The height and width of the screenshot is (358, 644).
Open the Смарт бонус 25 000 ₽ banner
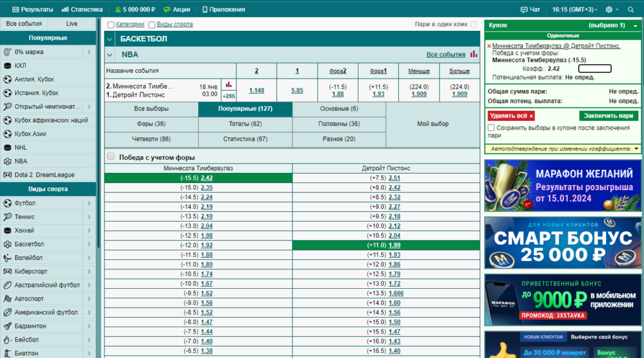pos(563,243)
